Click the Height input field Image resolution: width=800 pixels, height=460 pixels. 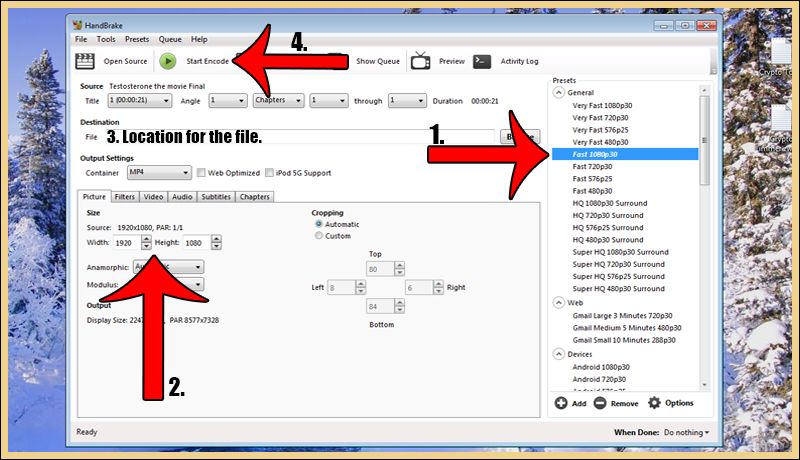point(197,243)
